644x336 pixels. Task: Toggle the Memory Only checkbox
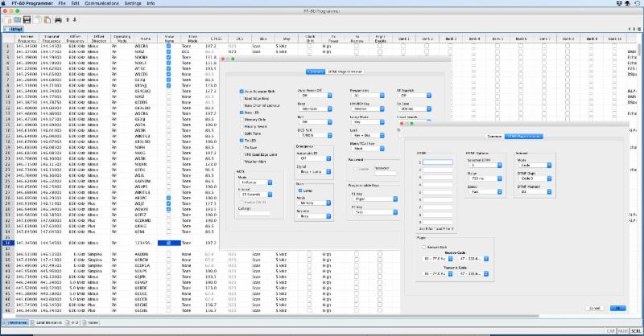coord(242,120)
